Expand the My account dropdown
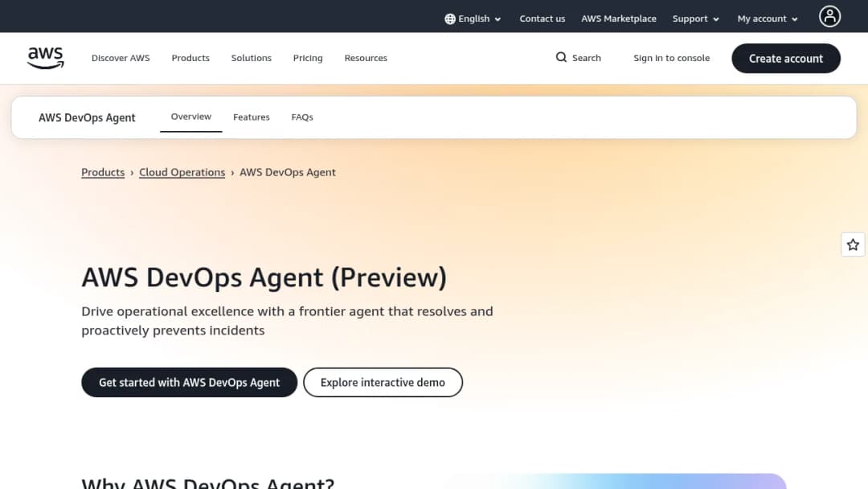Viewport: 868px width, 489px height. 768,18
